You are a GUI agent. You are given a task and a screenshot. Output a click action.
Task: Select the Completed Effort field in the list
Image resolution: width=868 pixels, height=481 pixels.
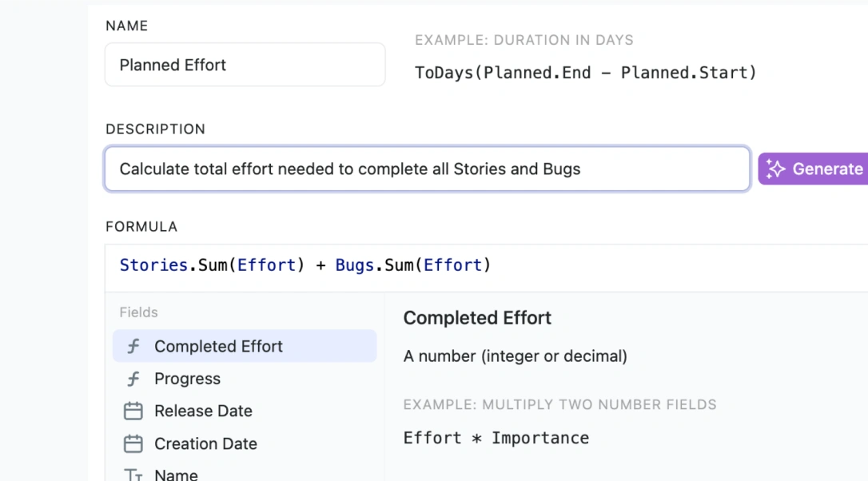(x=218, y=346)
